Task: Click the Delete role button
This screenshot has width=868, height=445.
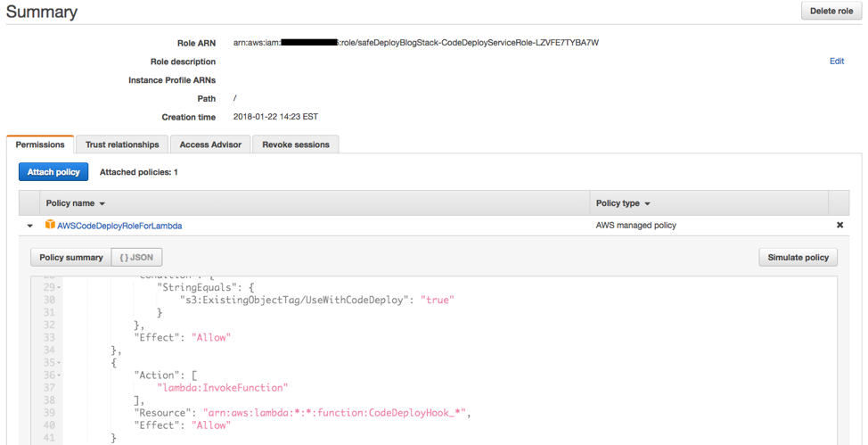Action: (831, 11)
